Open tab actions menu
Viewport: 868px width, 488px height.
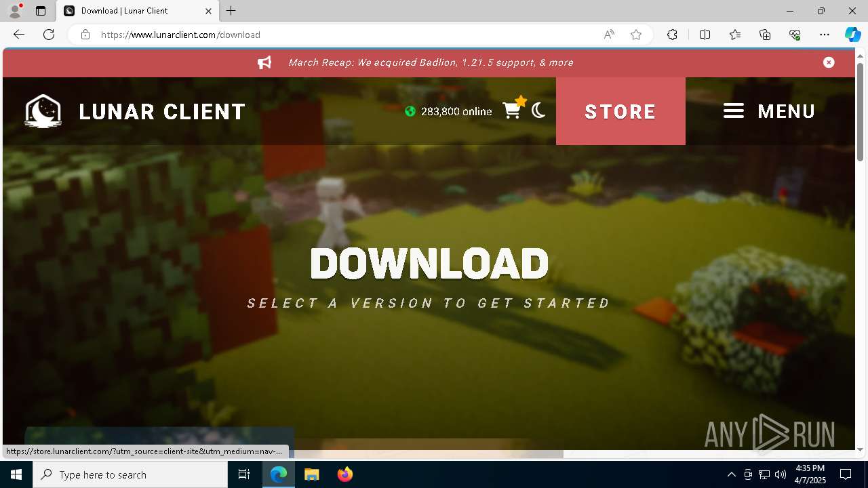coord(41,11)
